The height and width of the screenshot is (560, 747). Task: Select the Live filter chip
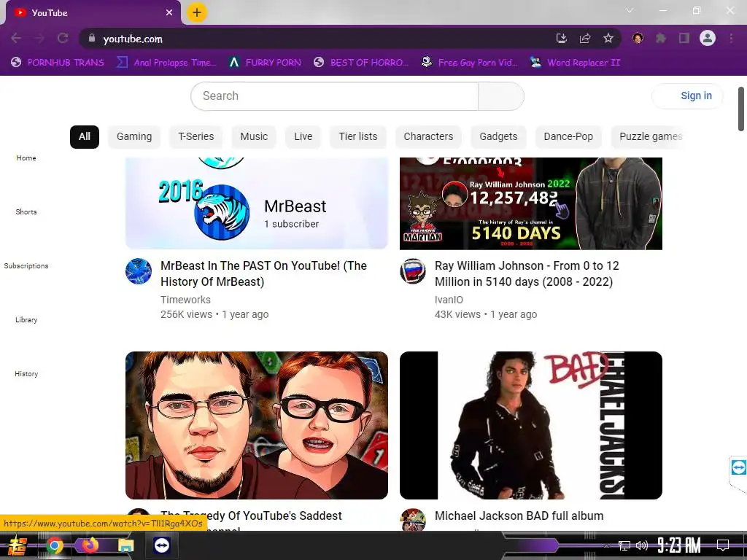(x=303, y=136)
